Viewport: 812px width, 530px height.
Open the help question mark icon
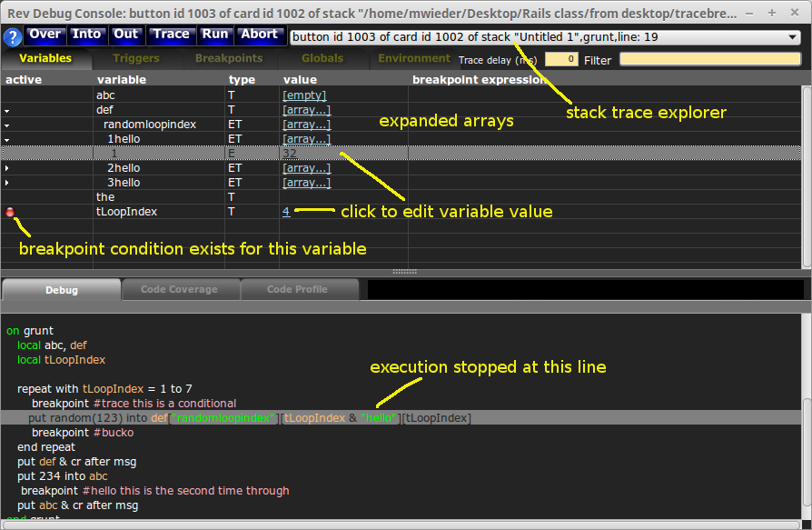point(11,37)
